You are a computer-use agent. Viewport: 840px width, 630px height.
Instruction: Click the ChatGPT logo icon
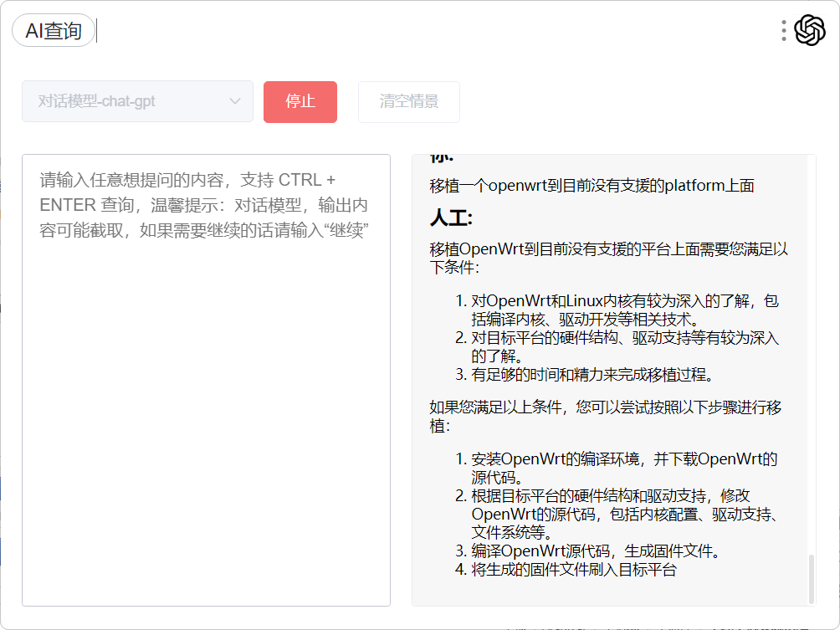(809, 31)
